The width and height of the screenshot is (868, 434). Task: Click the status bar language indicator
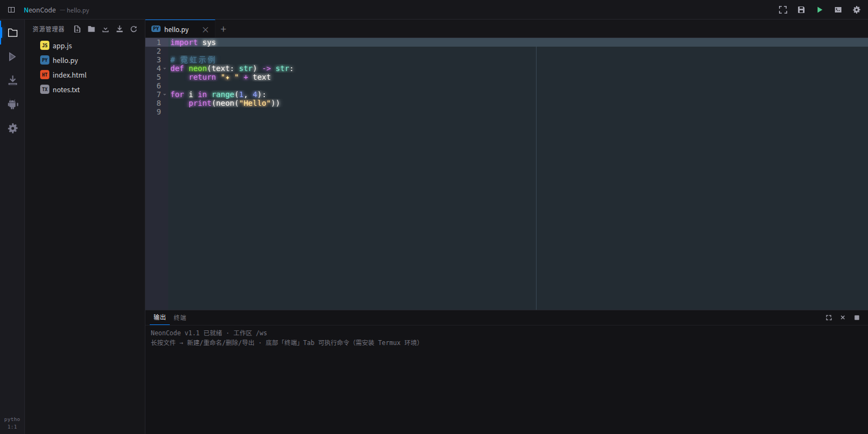click(x=12, y=419)
